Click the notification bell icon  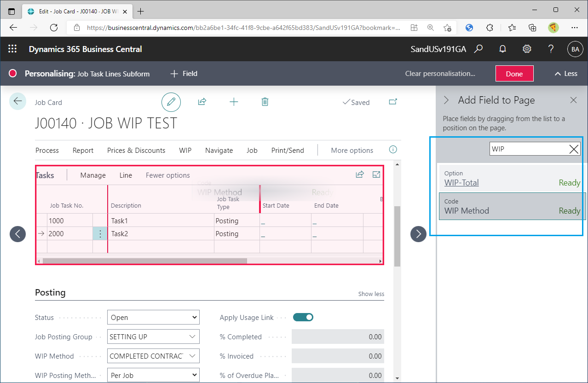tap(503, 49)
